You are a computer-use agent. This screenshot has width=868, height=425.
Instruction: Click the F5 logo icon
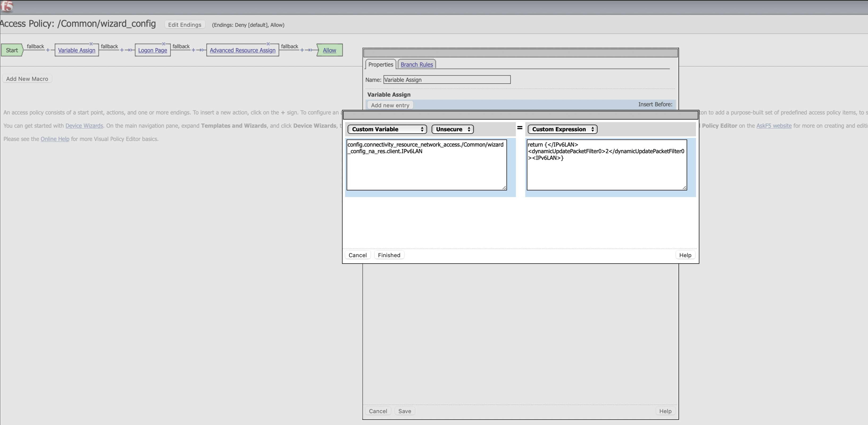(x=7, y=6)
